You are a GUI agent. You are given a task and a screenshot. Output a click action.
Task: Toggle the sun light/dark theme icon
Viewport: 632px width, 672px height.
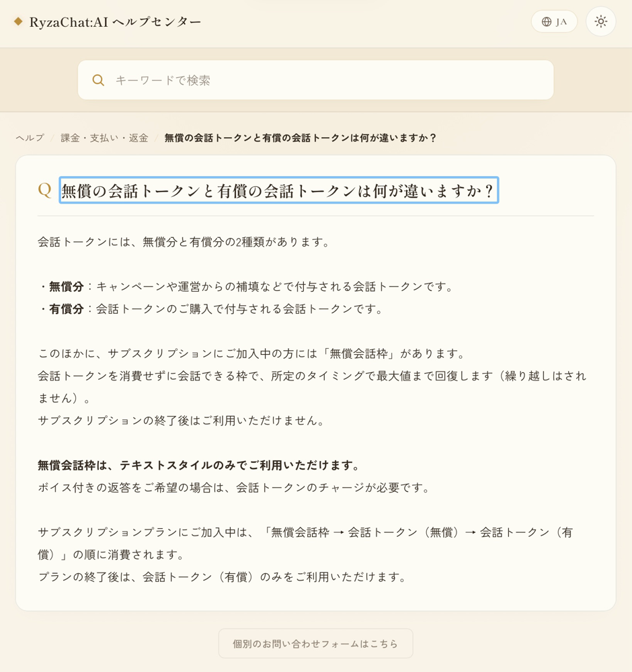pos(600,22)
